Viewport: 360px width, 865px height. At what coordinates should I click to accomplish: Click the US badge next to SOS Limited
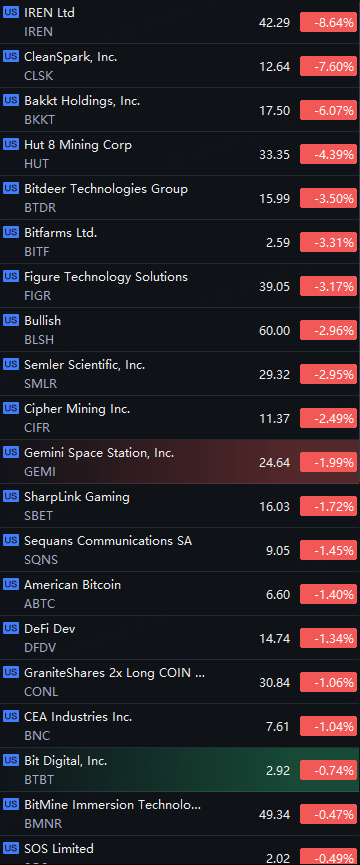(x=10, y=848)
